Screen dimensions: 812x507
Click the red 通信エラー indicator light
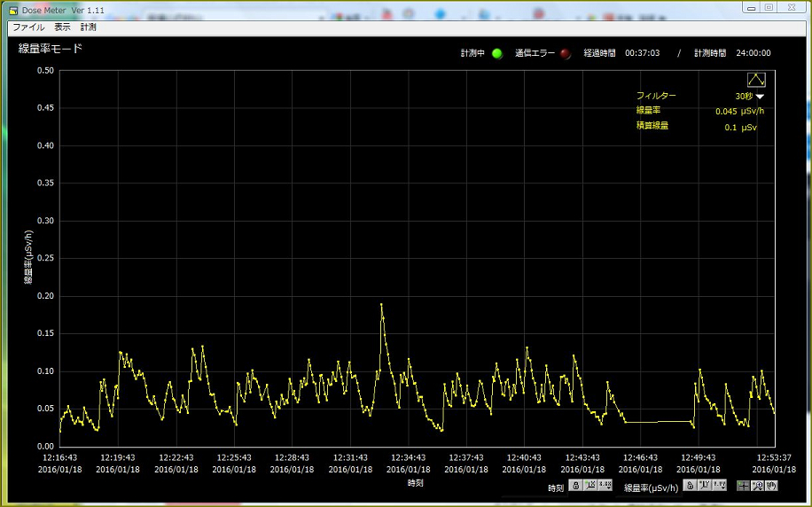coord(566,53)
